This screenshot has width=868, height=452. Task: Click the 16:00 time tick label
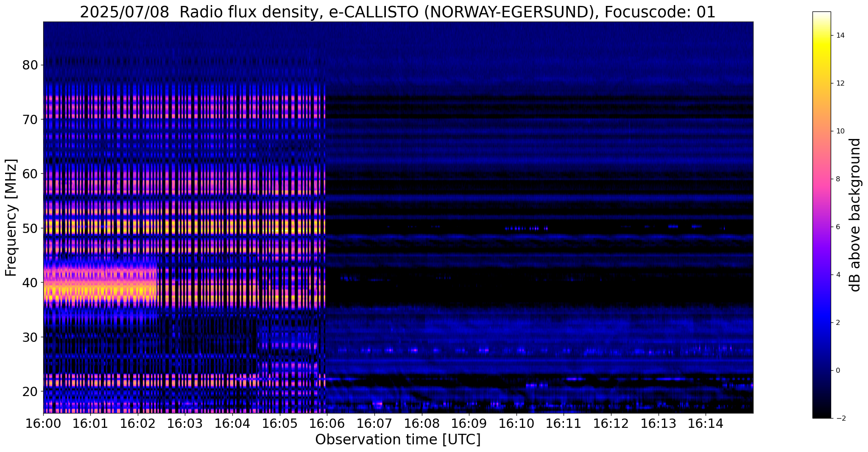(x=43, y=423)
